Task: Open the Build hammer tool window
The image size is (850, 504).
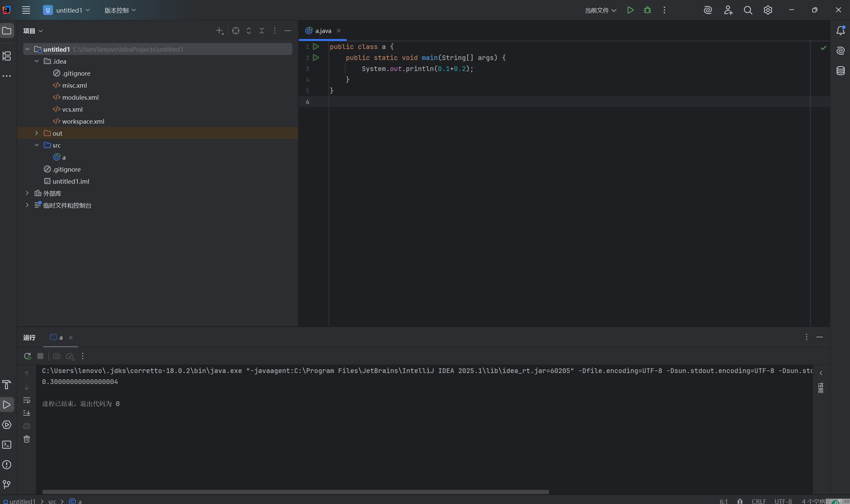Action: [x=7, y=385]
